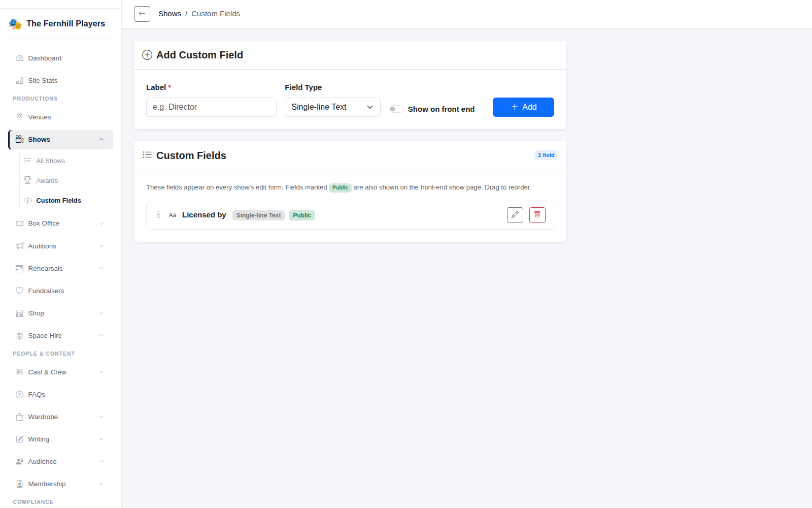Click the Label text input
Viewport: 812px width, 508px height.
(211, 107)
